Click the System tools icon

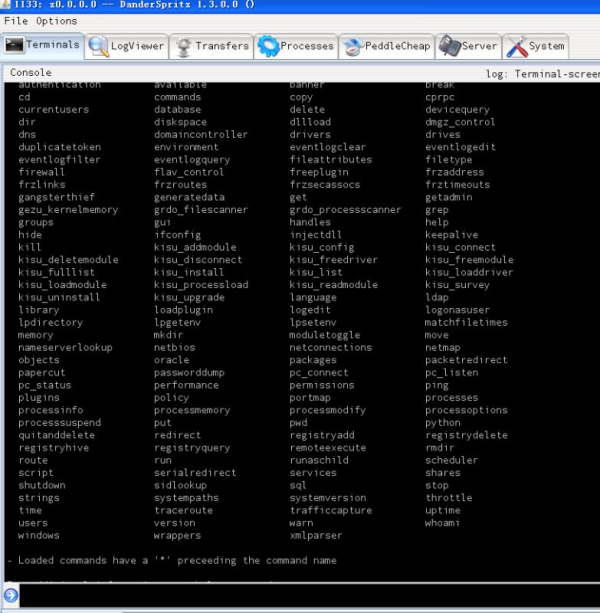click(x=516, y=46)
